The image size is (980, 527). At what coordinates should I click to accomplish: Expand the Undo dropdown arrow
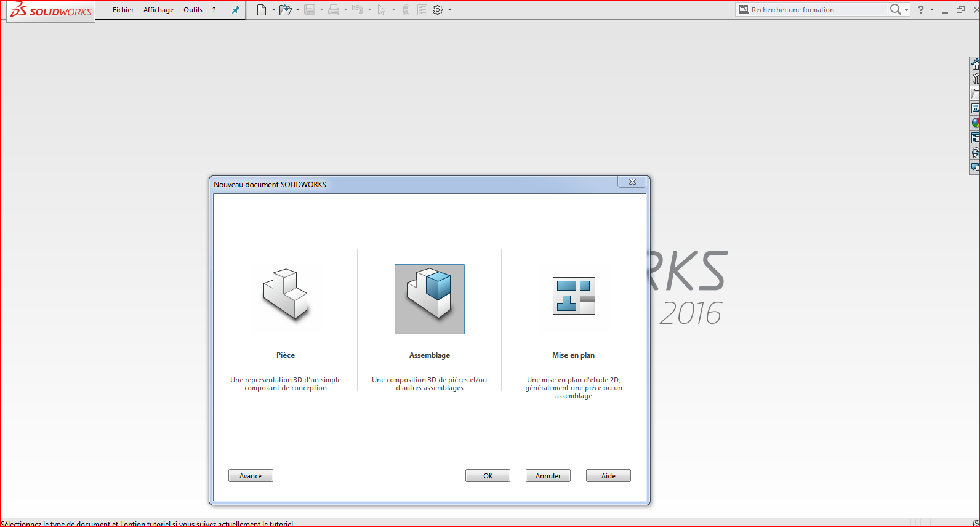[x=369, y=10]
